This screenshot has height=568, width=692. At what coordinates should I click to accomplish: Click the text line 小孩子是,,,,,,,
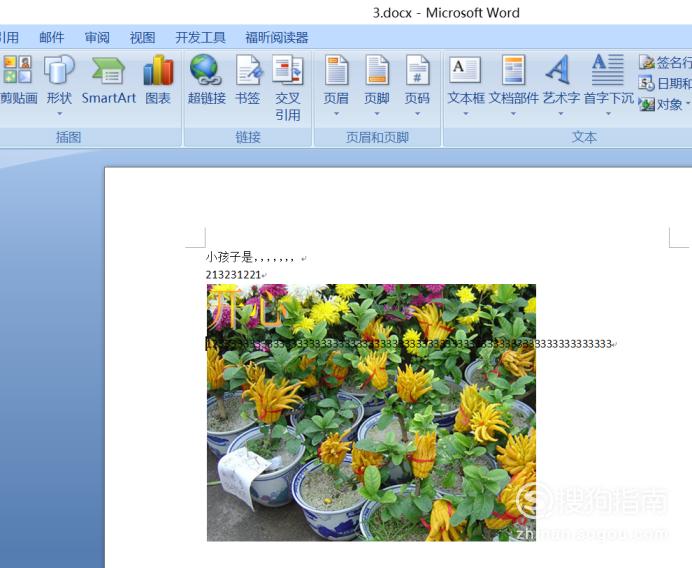point(250,256)
